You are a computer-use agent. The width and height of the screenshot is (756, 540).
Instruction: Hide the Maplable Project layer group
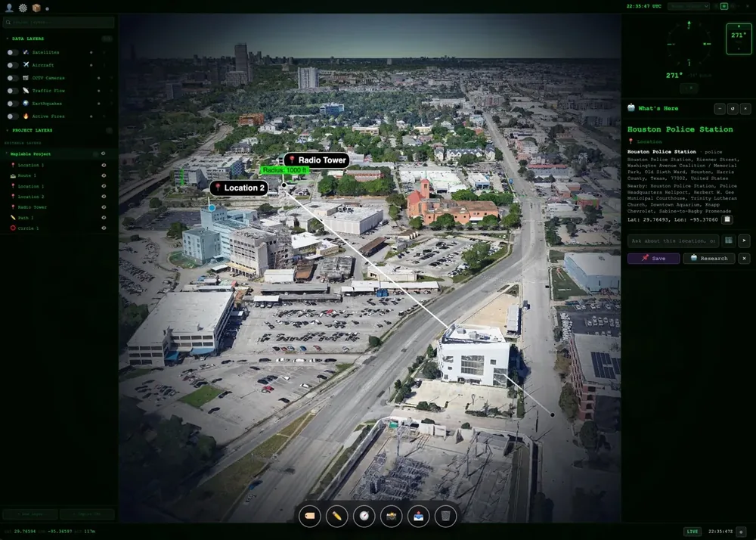coord(103,154)
